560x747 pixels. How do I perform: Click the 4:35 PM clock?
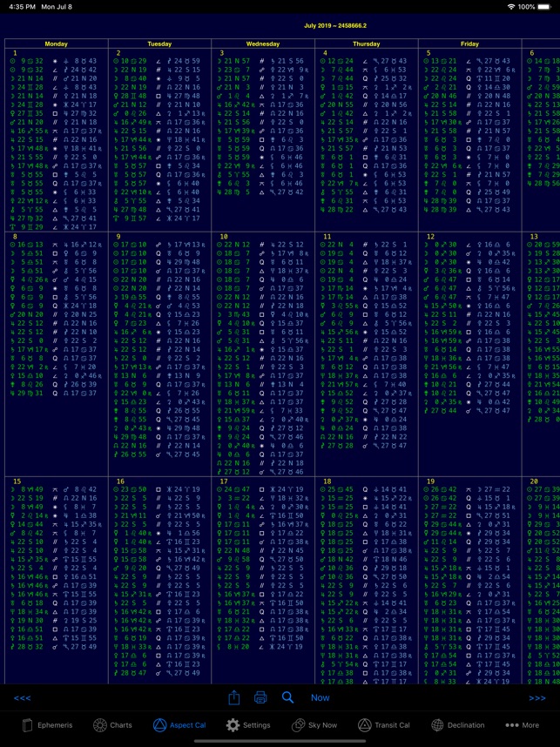click(x=23, y=7)
